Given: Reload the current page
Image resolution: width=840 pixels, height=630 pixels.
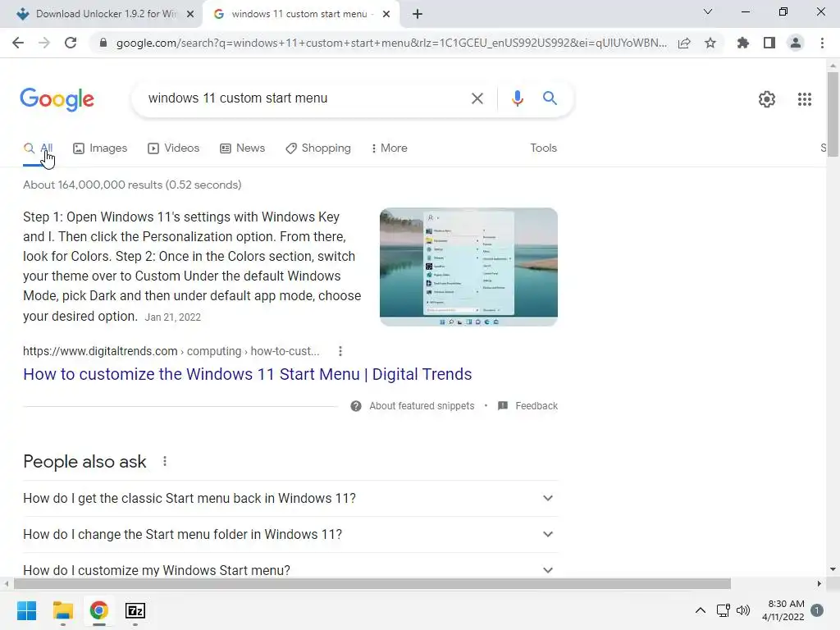Looking at the screenshot, I should [71, 43].
